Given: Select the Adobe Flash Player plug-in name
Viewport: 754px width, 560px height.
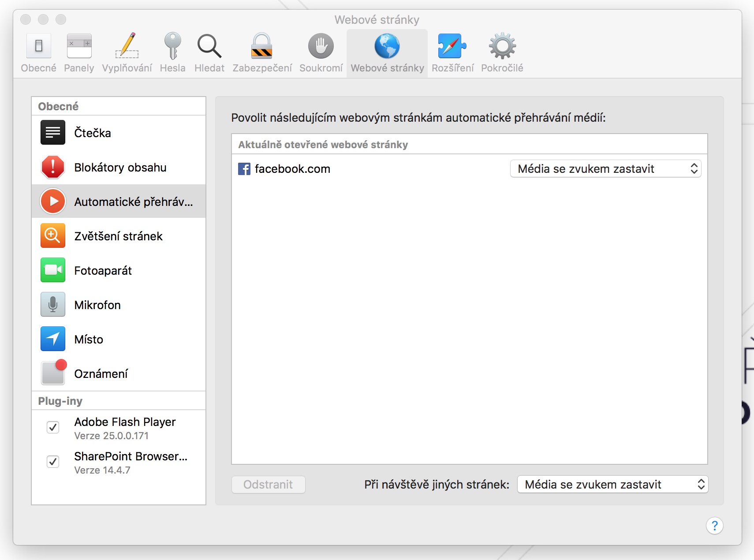Looking at the screenshot, I should [125, 422].
